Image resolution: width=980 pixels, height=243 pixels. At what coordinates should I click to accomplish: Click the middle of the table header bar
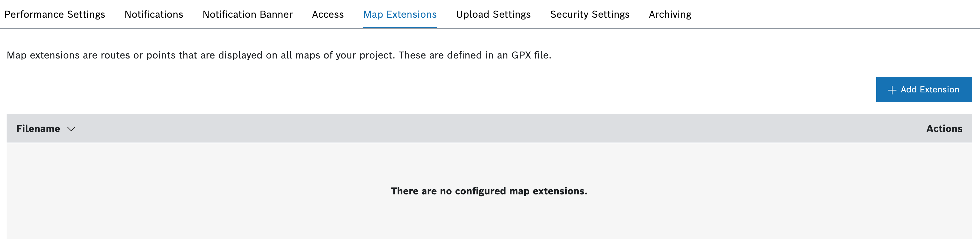489,129
